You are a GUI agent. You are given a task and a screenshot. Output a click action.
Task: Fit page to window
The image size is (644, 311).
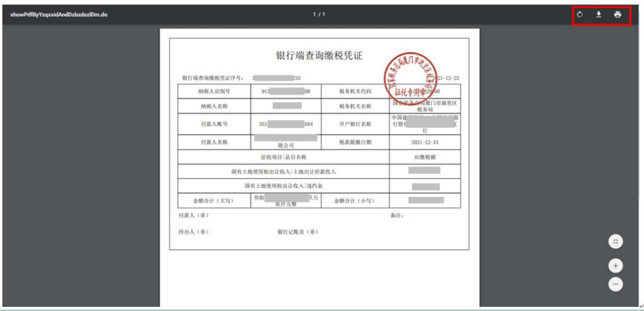[x=615, y=242]
